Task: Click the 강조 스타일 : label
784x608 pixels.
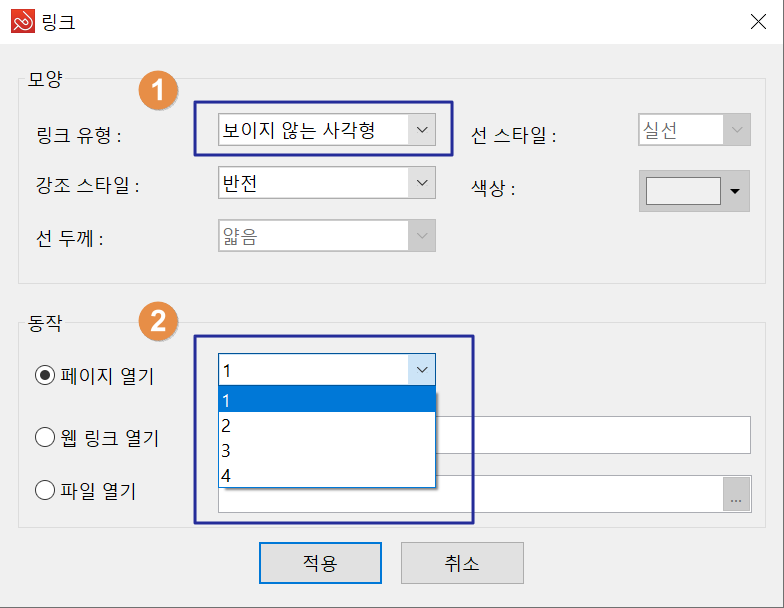Action: coord(88,186)
